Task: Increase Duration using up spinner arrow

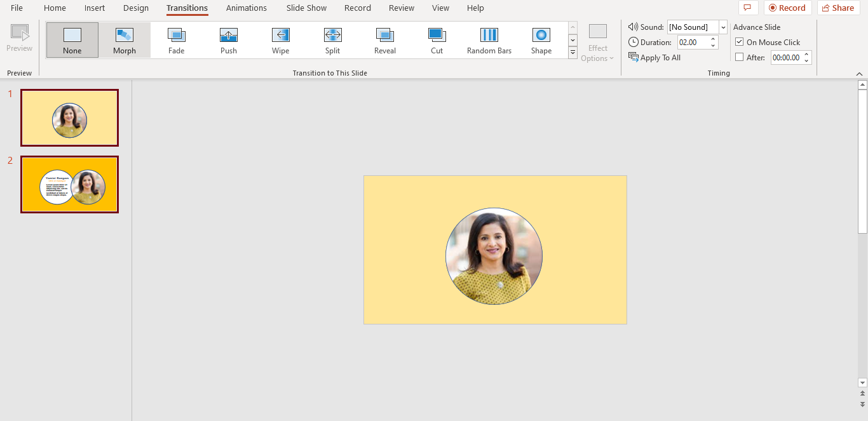Action: pos(713,39)
